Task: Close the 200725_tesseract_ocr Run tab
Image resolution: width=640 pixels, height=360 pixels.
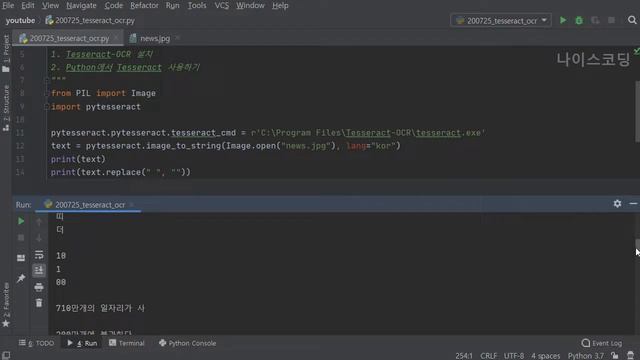Action: pyautogui.click(x=132, y=204)
